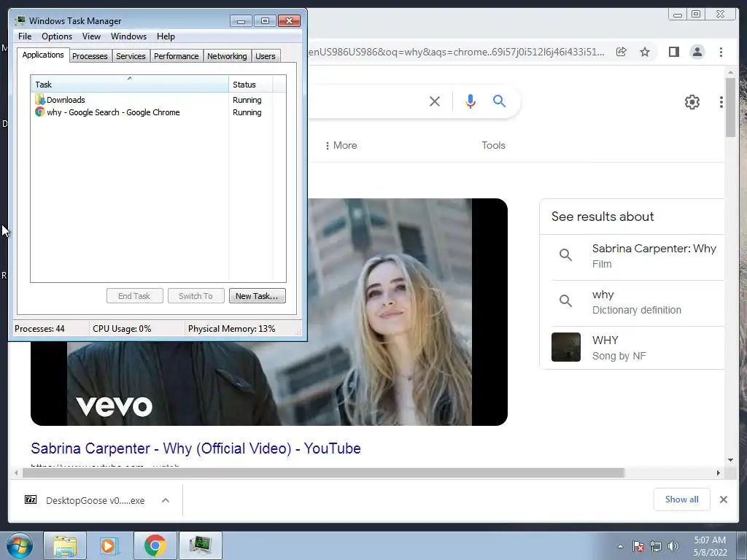Viewport: 747px width, 560px height.
Task: Open the Options menu in Task Manager
Action: [x=57, y=36]
